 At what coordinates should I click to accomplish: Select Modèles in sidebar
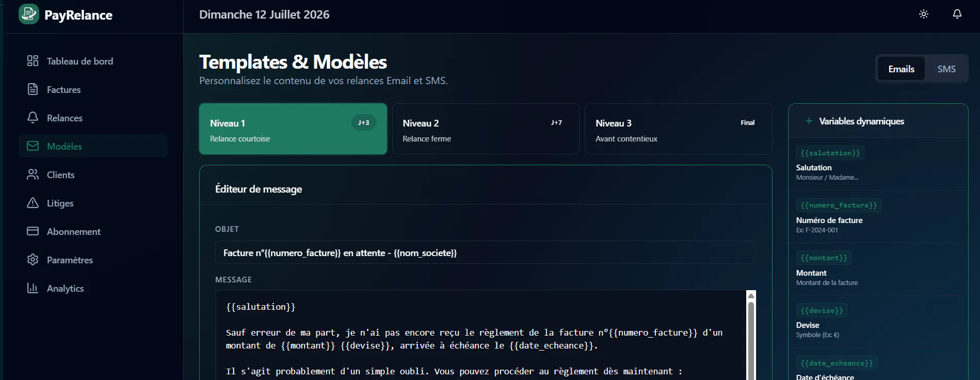point(93,146)
